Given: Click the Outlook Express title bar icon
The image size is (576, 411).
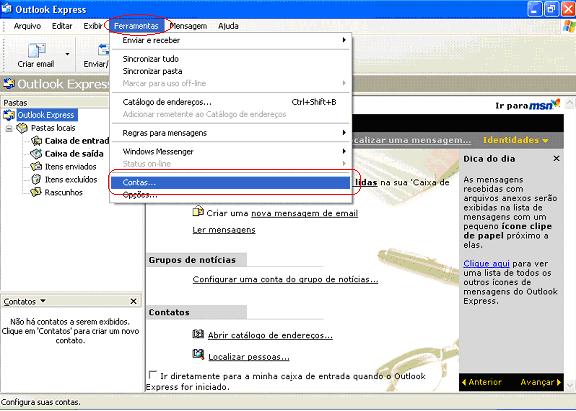Looking at the screenshot, I should 7,8.
